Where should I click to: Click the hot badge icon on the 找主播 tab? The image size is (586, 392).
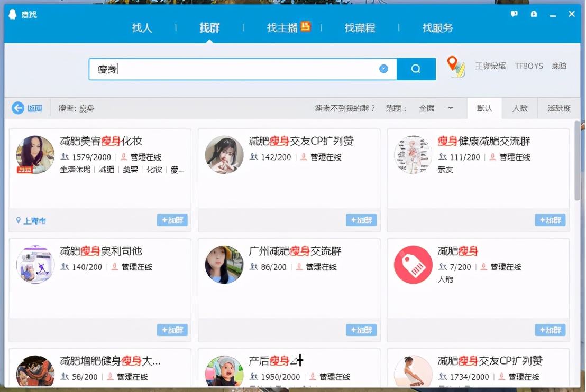pyautogui.click(x=306, y=25)
